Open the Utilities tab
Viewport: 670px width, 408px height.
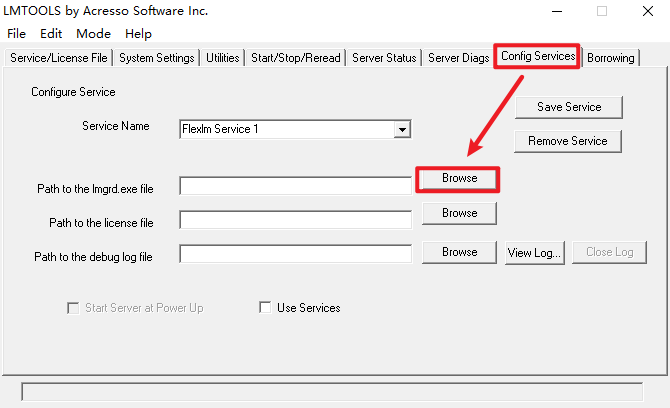coord(222,58)
